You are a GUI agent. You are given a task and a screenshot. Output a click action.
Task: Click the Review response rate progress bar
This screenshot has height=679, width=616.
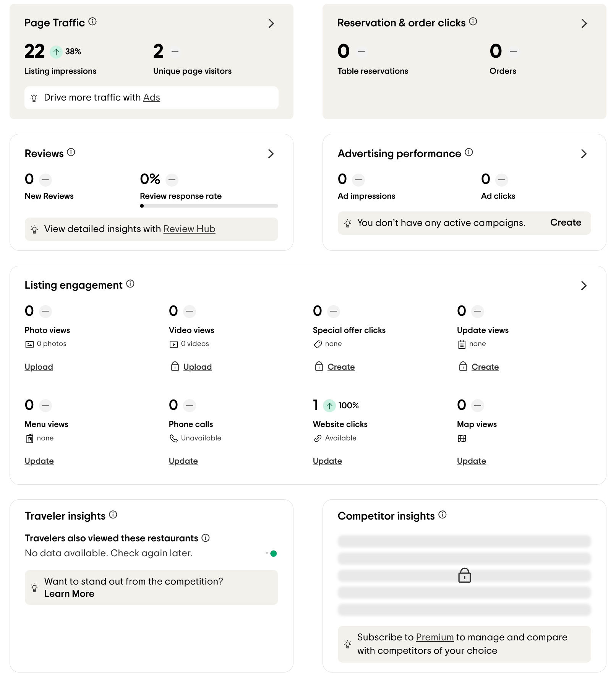tap(209, 206)
